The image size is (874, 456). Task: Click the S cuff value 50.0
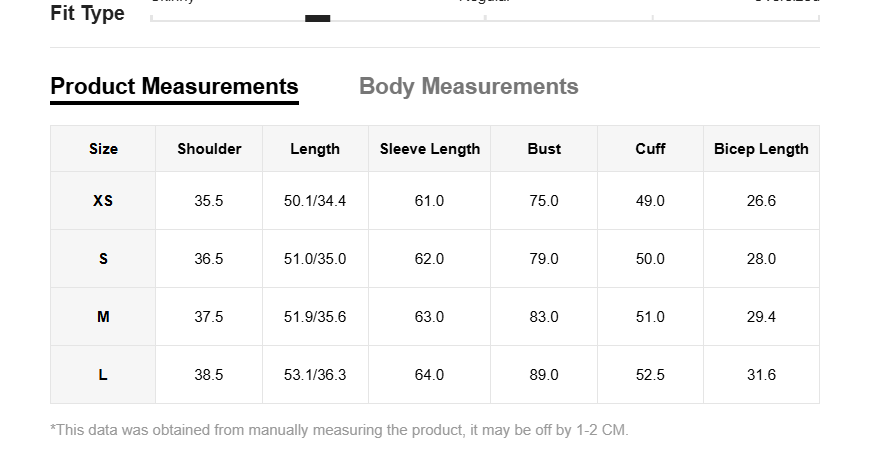point(650,259)
